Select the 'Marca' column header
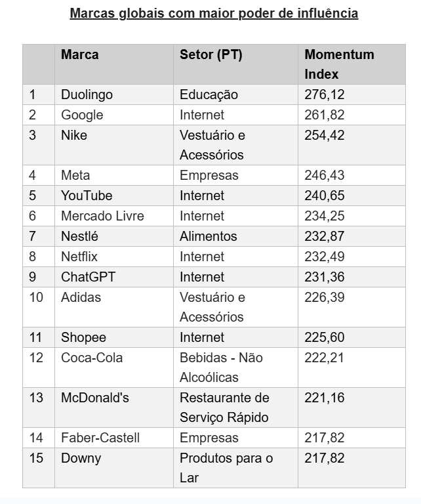421x504 pixels. (80, 54)
